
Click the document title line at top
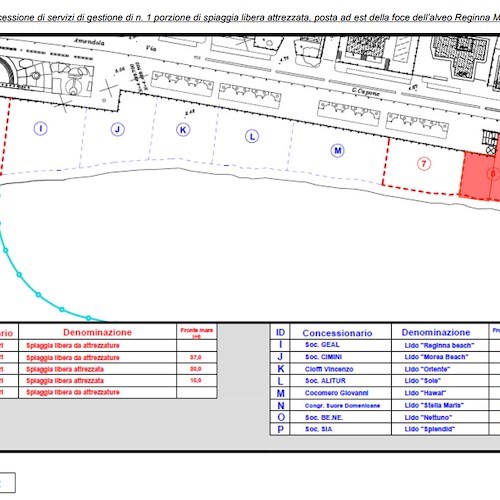250,17
